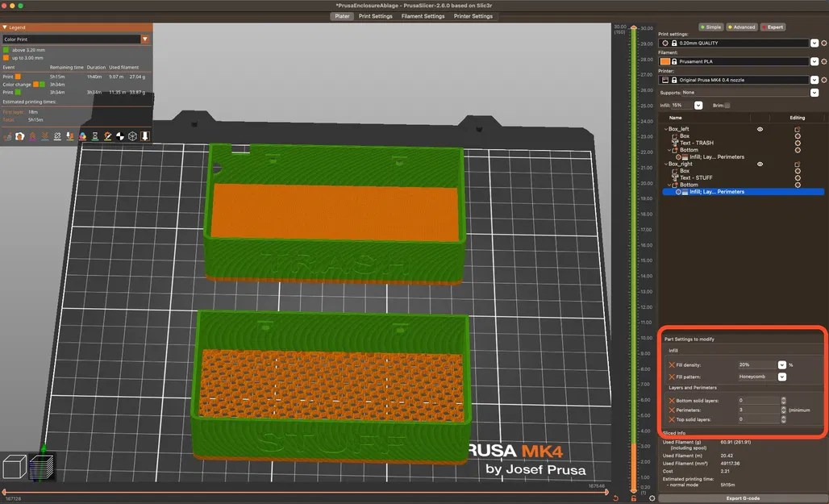The height and width of the screenshot is (504, 829).
Task: Toggle Travel visibility in legend toolbar
Action: point(7,136)
